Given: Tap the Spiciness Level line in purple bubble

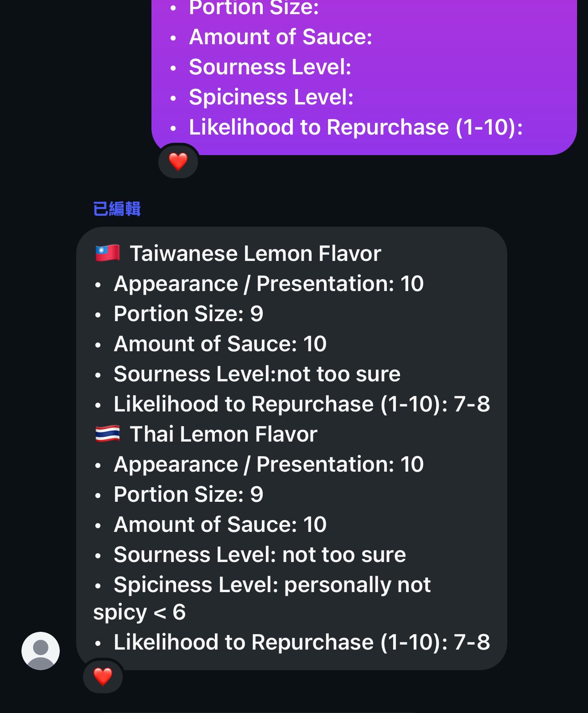Looking at the screenshot, I should 271,97.
